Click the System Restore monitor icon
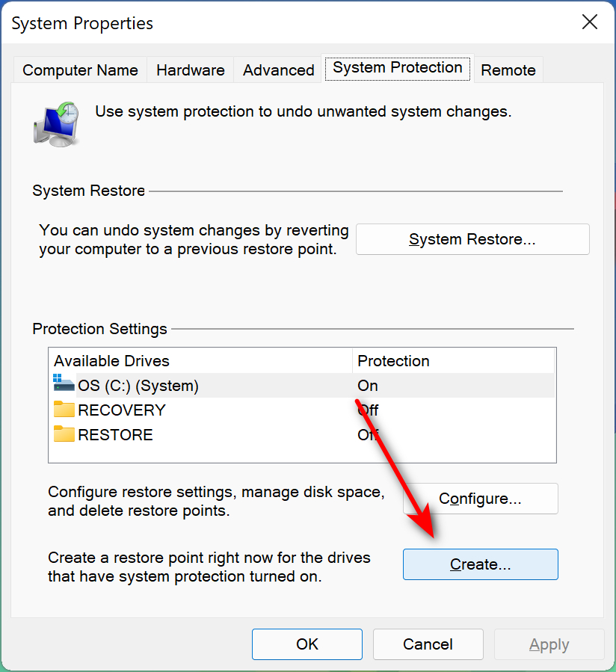The width and height of the screenshot is (616, 672). (x=56, y=122)
